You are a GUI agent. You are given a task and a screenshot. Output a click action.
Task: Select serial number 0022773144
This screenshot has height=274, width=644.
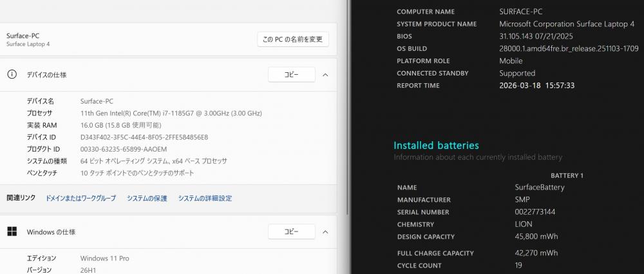tap(535, 212)
